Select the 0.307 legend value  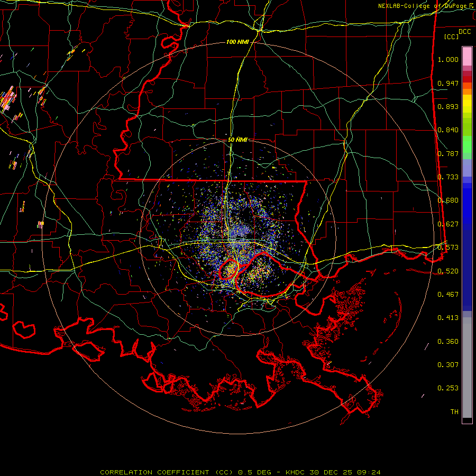point(448,365)
